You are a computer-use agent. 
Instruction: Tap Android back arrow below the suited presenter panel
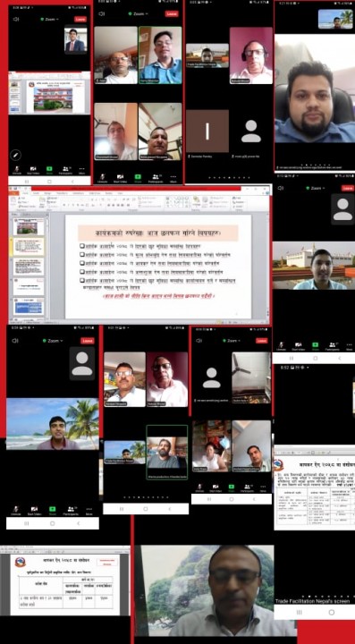(x=73, y=181)
